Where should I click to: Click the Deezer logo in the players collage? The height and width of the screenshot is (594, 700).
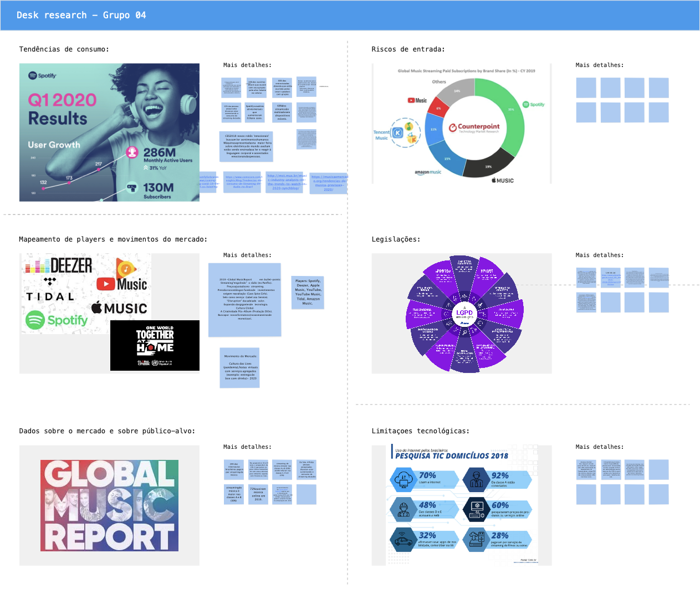(59, 266)
